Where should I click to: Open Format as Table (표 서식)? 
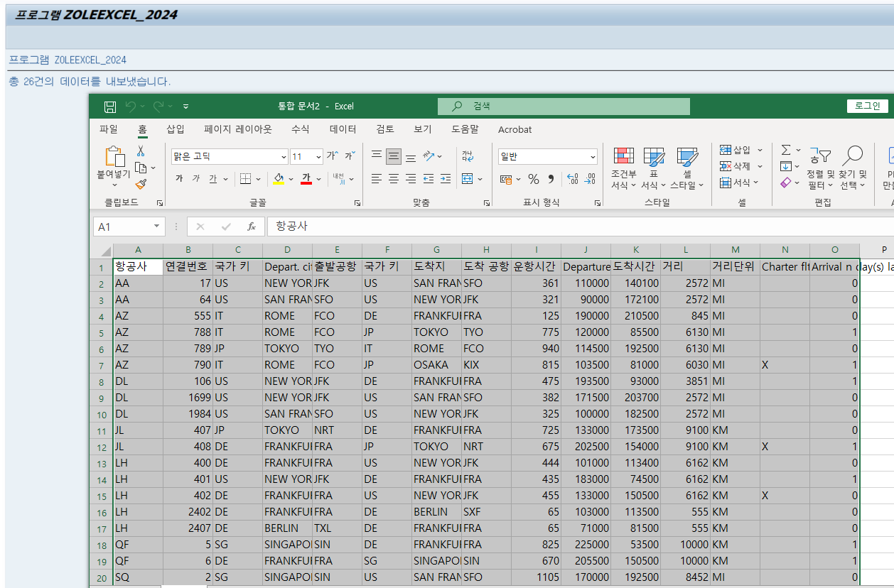[654, 168]
